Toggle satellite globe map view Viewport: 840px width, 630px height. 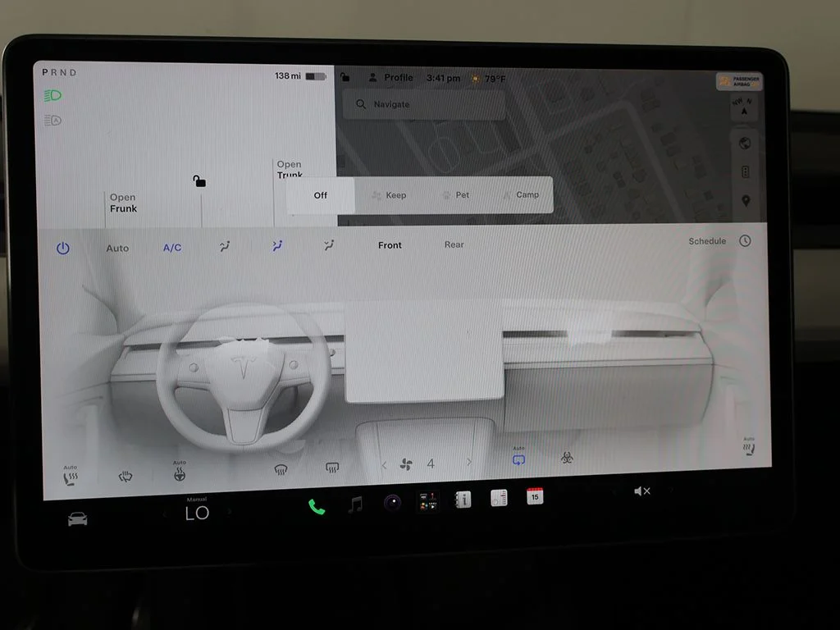point(745,143)
